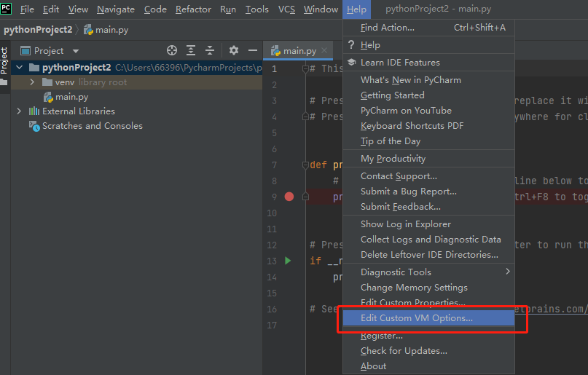The height and width of the screenshot is (375, 588).
Task: Open My Productivity
Action: (x=428, y=159)
